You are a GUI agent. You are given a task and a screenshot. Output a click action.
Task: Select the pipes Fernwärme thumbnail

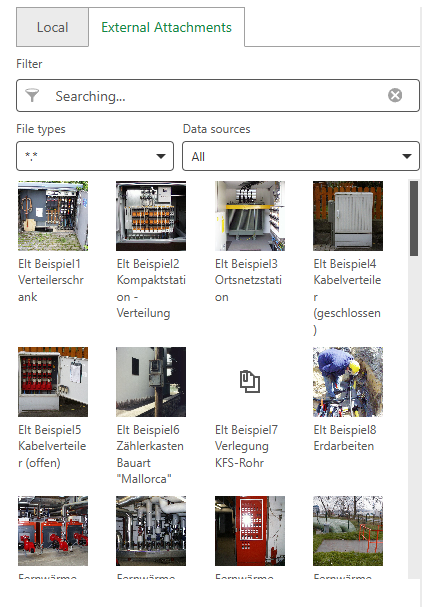point(151,531)
